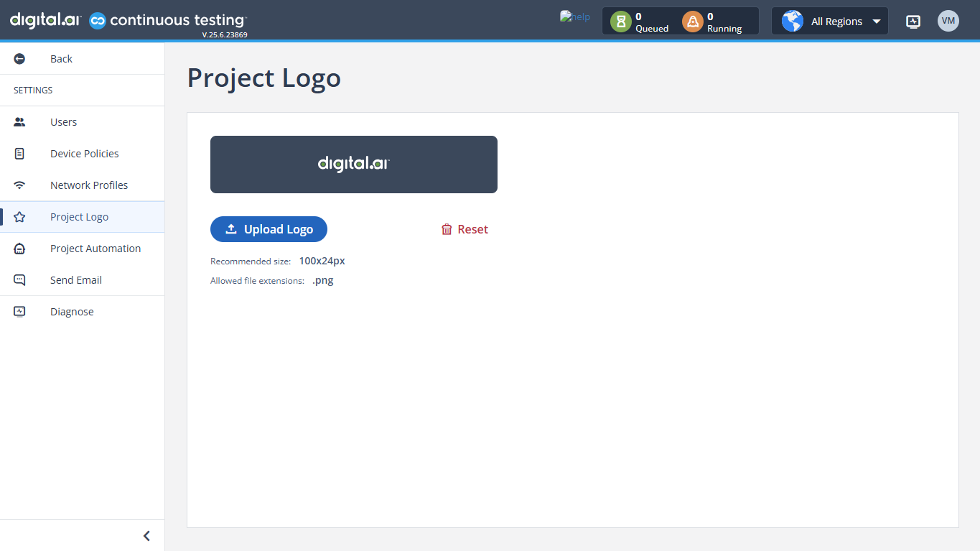The height and width of the screenshot is (551, 980).
Task: Click the Network Profiles wifi icon
Action: pyautogui.click(x=19, y=185)
